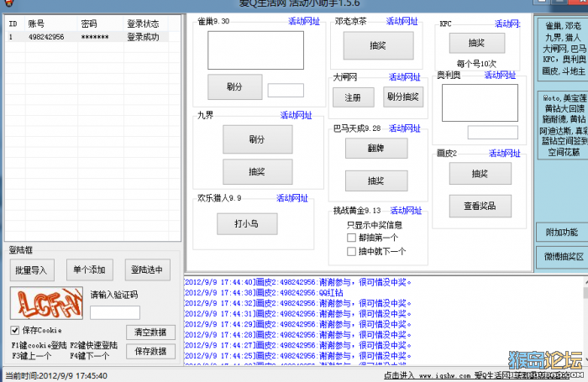
Task: Select the Moto, 美宝莲 activities panel button
Action: [562, 125]
